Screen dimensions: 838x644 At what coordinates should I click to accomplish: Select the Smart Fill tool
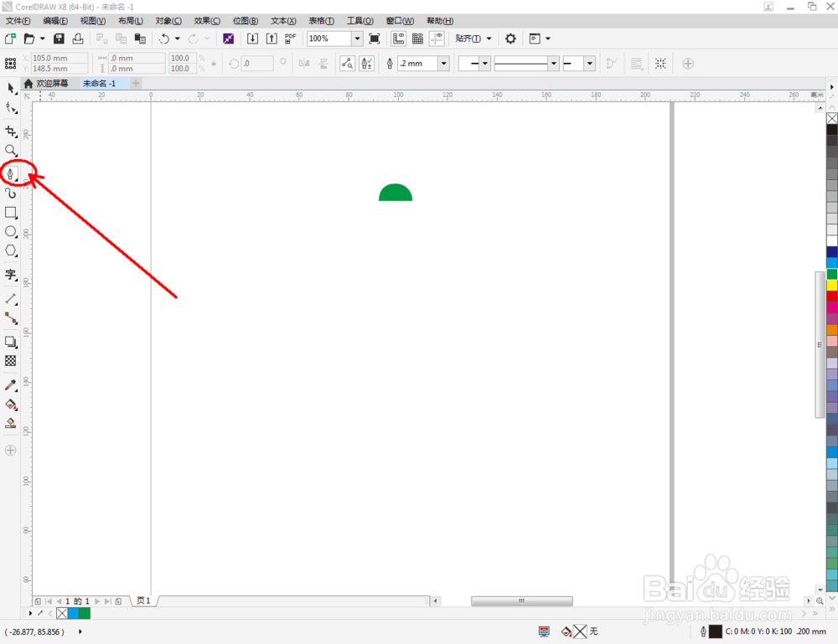[11, 424]
